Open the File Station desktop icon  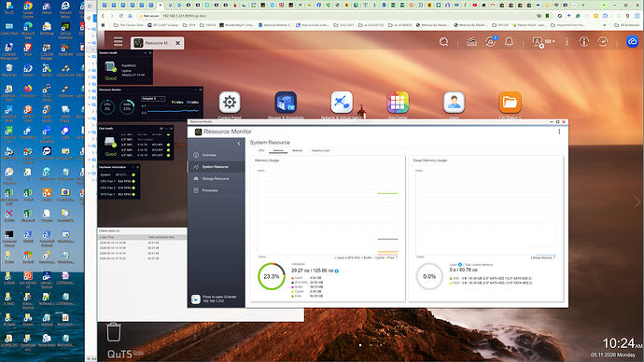coord(510,103)
